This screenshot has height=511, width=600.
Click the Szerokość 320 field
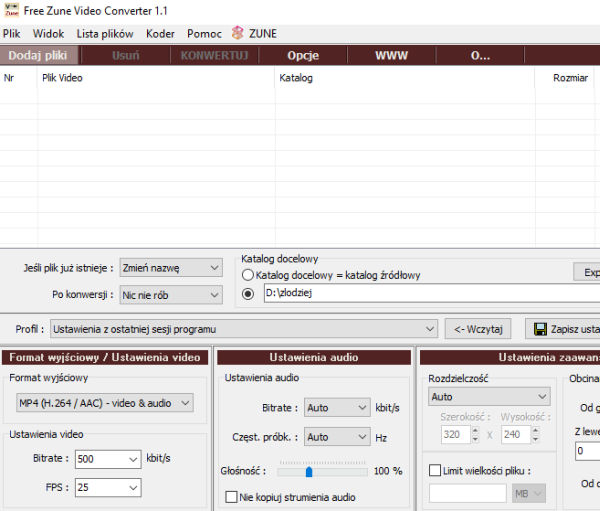[455, 434]
